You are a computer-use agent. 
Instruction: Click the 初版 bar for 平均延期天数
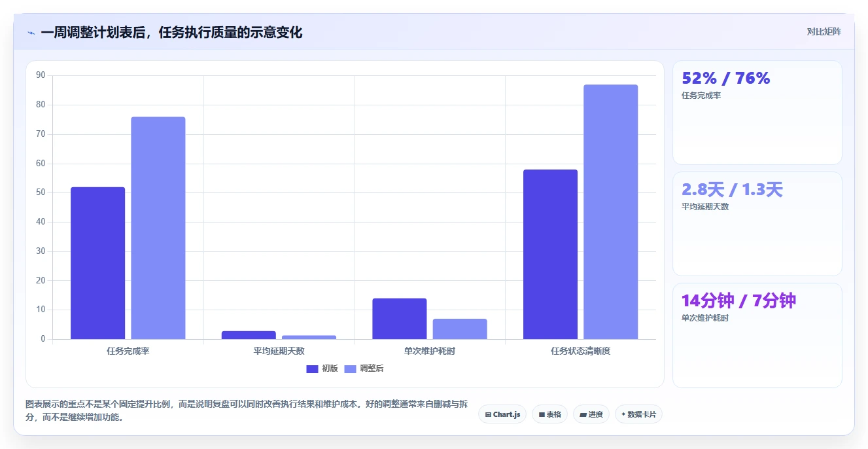249,335
